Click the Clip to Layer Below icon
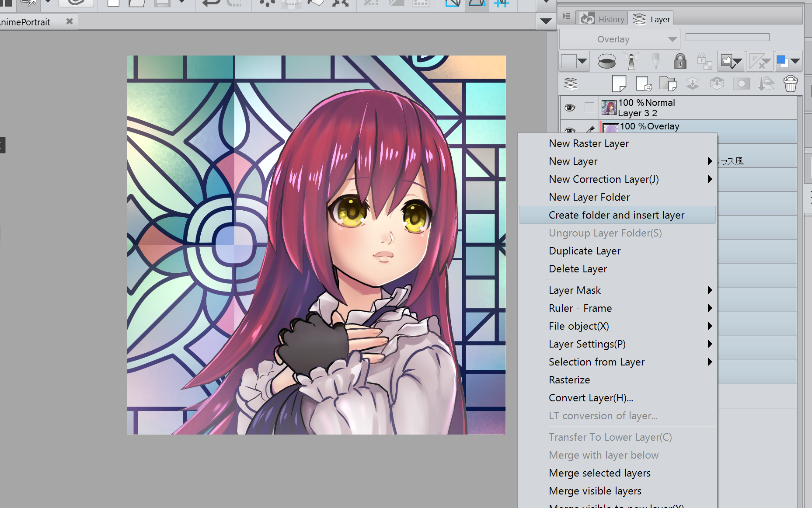This screenshot has width=812, height=508. pos(606,61)
